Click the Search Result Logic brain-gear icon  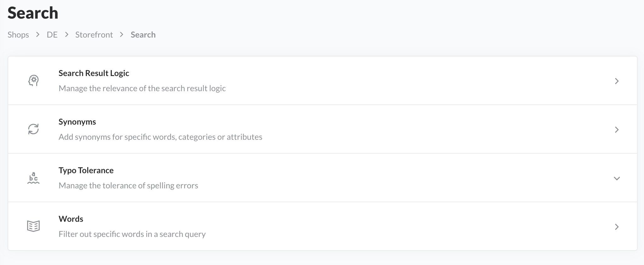[33, 81]
